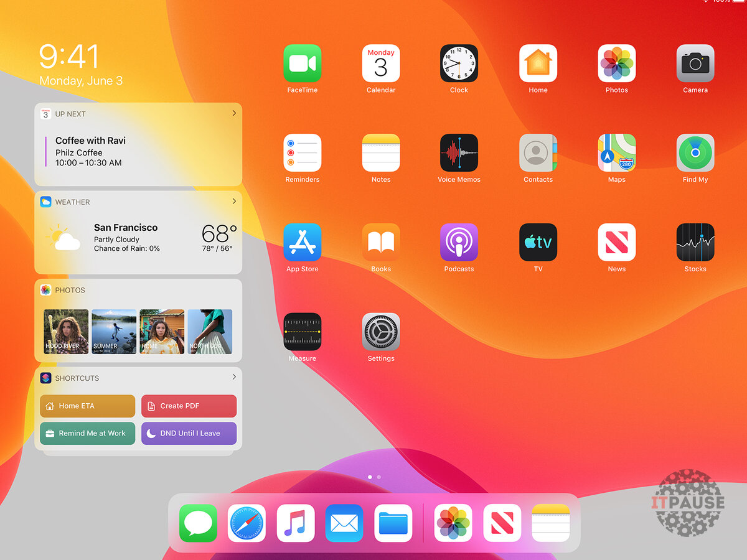Go to the second home screen page dot

[378, 477]
